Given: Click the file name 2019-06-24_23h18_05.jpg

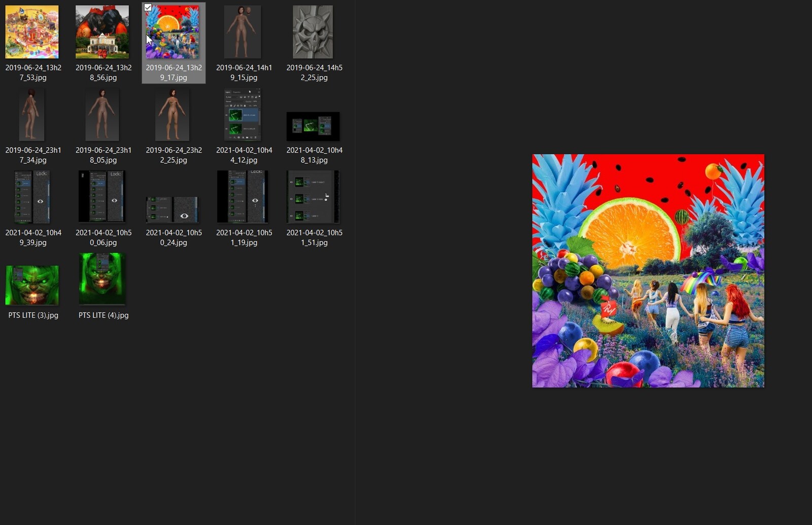Looking at the screenshot, I should (x=104, y=155).
